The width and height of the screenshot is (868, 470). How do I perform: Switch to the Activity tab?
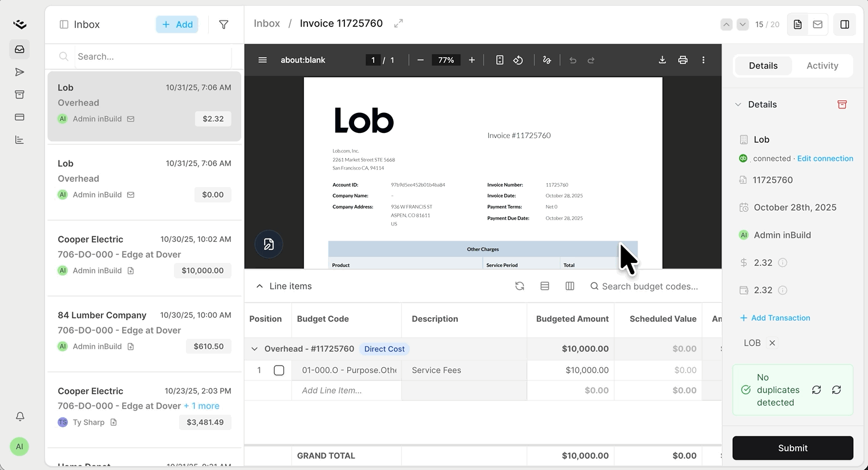coord(822,66)
